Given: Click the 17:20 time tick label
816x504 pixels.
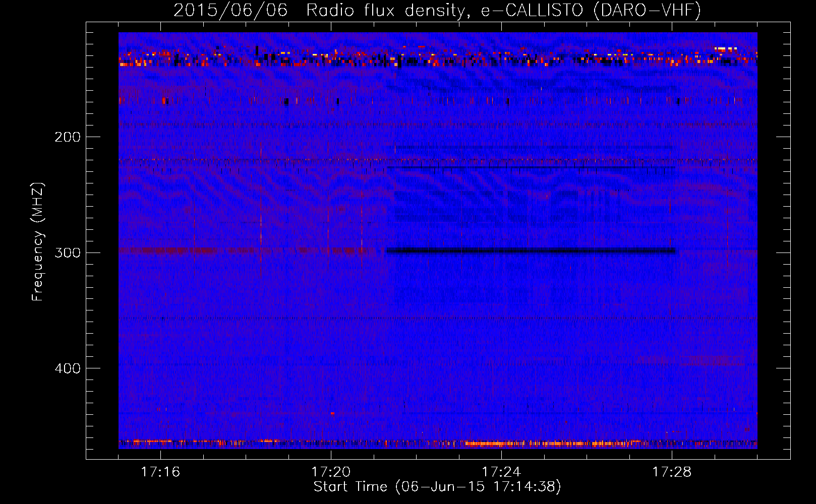Looking at the screenshot, I should coord(331,472).
